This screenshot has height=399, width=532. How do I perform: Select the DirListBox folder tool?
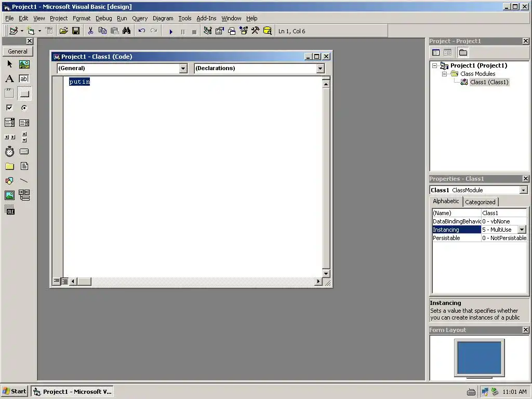9,166
